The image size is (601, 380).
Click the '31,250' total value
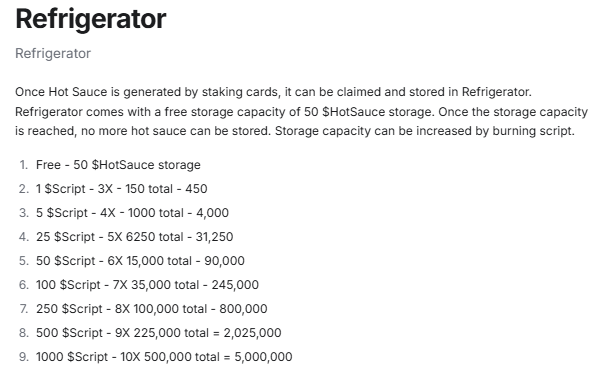(x=214, y=237)
